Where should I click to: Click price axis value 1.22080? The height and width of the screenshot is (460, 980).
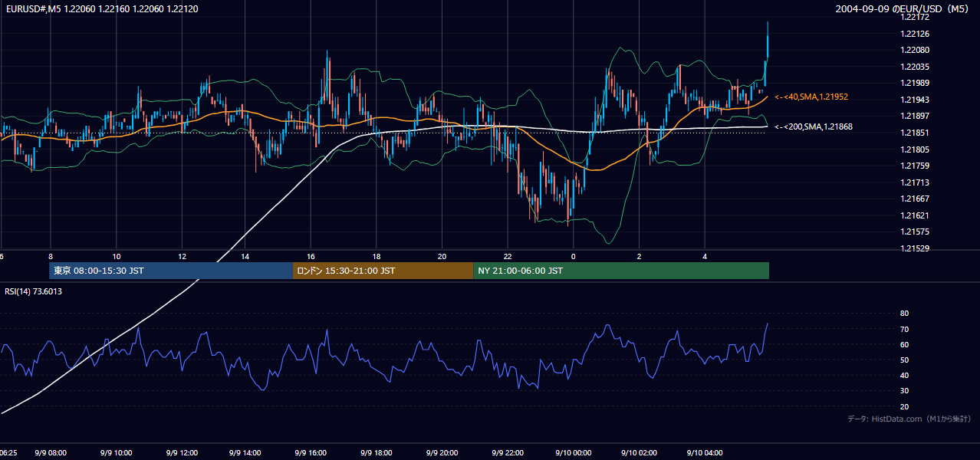(915, 50)
